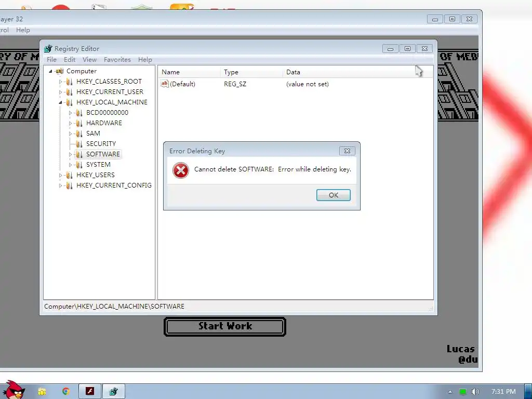This screenshot has height=399, width=532.
Task: Click Registry Editor title bar icon
Action: click(48, 48)
